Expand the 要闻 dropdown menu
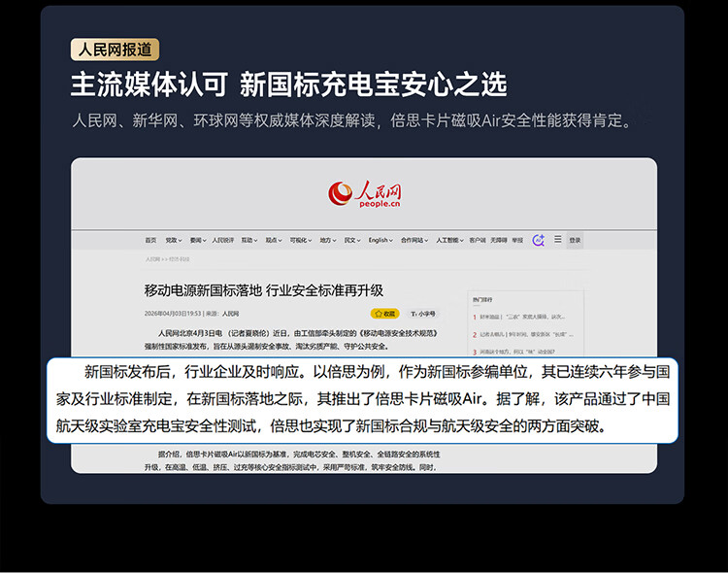728x573 pixels. tap(197, 240)
